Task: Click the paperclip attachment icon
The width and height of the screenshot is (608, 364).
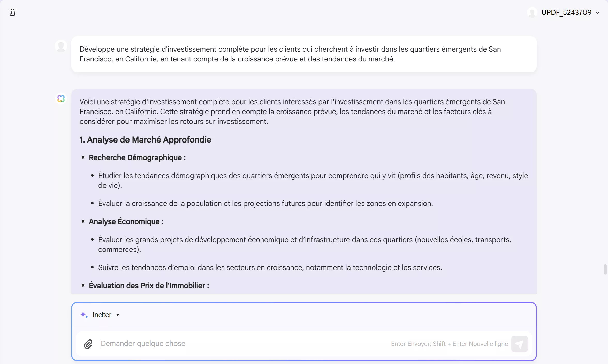Action: pyautogui.click(x=88, y=344)
